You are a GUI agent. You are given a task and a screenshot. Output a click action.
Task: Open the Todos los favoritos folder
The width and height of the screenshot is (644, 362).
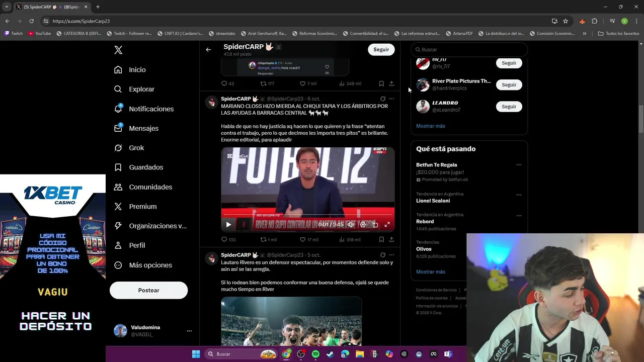point(618,34)
